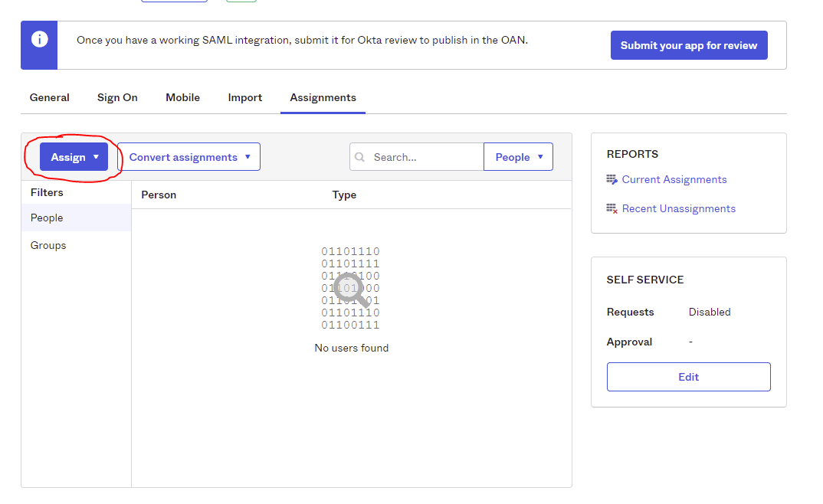The width and height of the screenshot is (823, 504).
Task: Select the Import tab
Action: coord(244,97)
